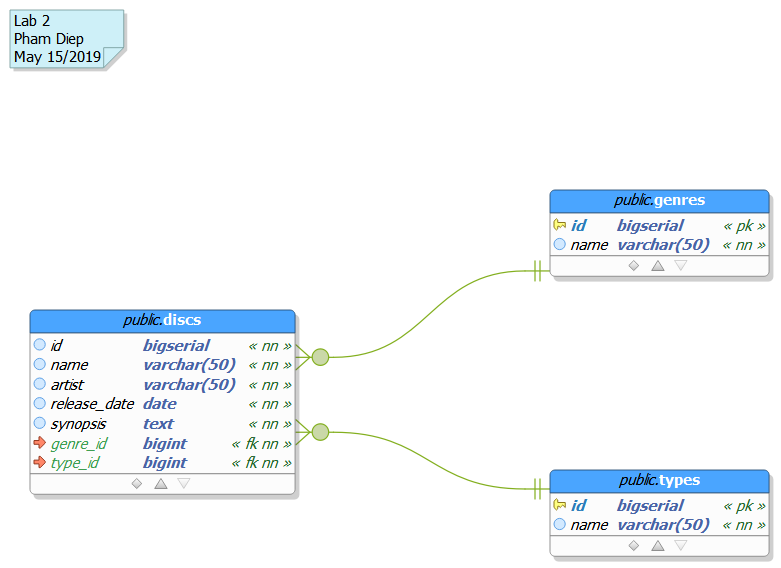Select the public.genres table header
This screenshot has width=781, height=568.
pyautogui.click(x=659, y=201)
